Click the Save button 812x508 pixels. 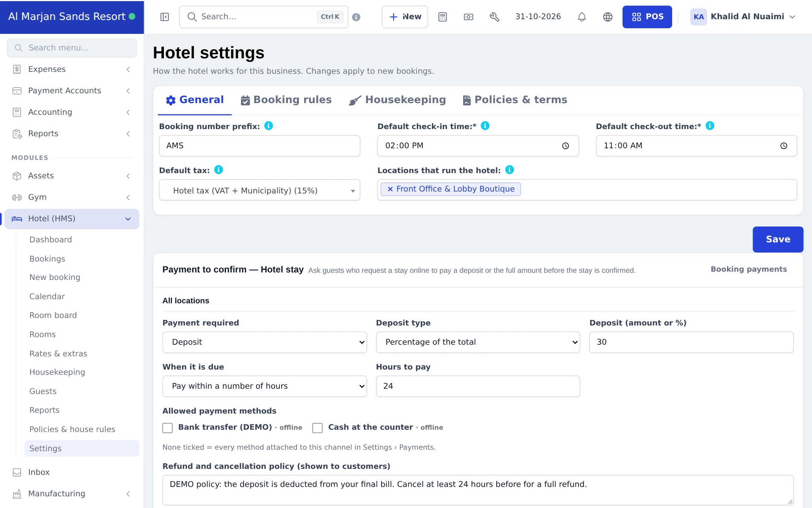pos(778,239)
